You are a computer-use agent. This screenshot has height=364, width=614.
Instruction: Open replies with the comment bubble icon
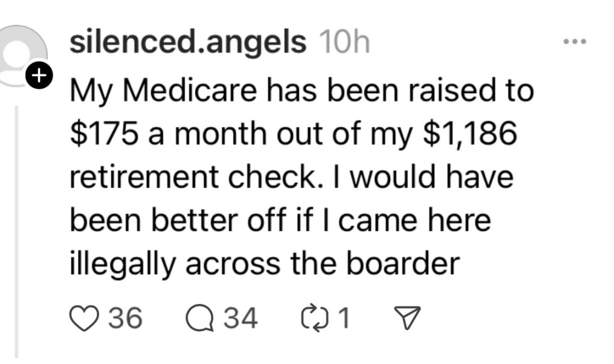tap(200, 318)
